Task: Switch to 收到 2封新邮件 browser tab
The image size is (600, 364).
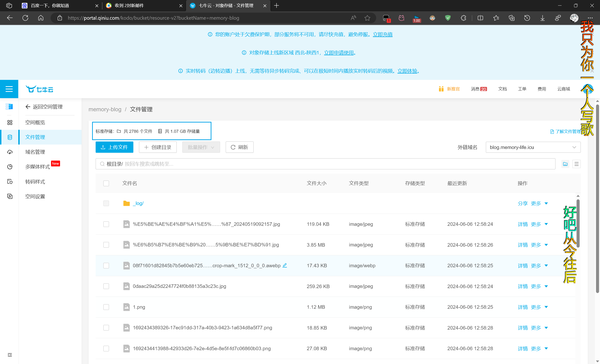Action: tap(144, 6)
